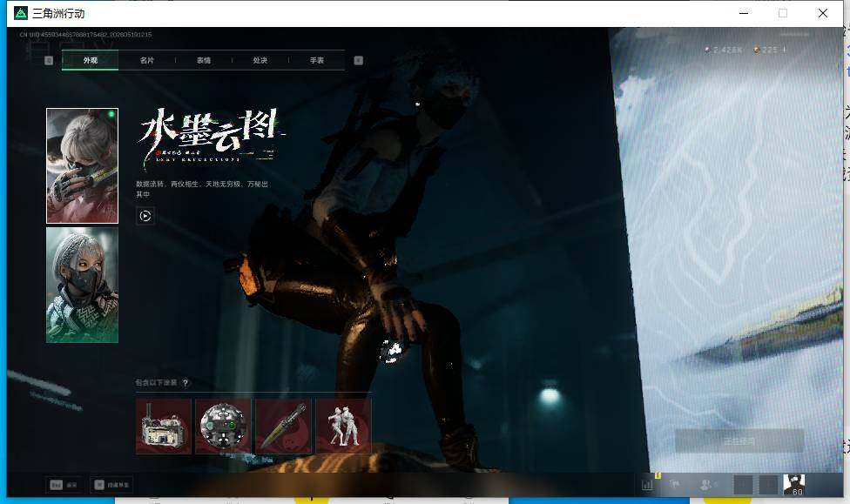The image size is (850, 504).
Task: Click the 三角洲行动 app icon in title bar
Action: click(x=21, y=13)
